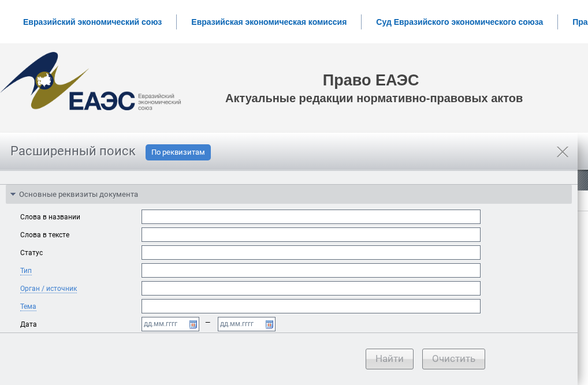Collapse Основные реквизиты документа section
This screenshot has width=588, height=385.
click(13, 194)
